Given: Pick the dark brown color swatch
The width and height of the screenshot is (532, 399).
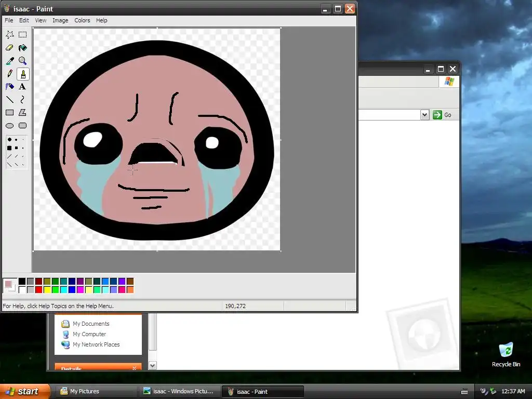Looking at the screenshot, I should click(x=130, y=281).
